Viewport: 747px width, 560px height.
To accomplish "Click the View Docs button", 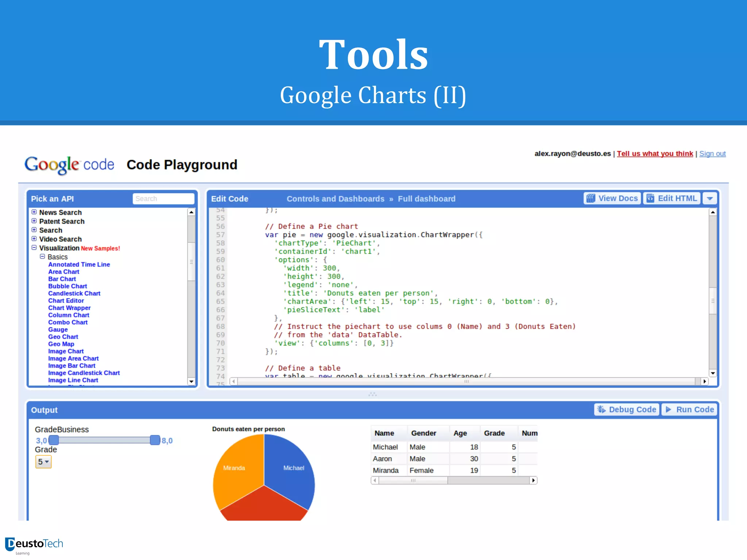I will 612,198.
